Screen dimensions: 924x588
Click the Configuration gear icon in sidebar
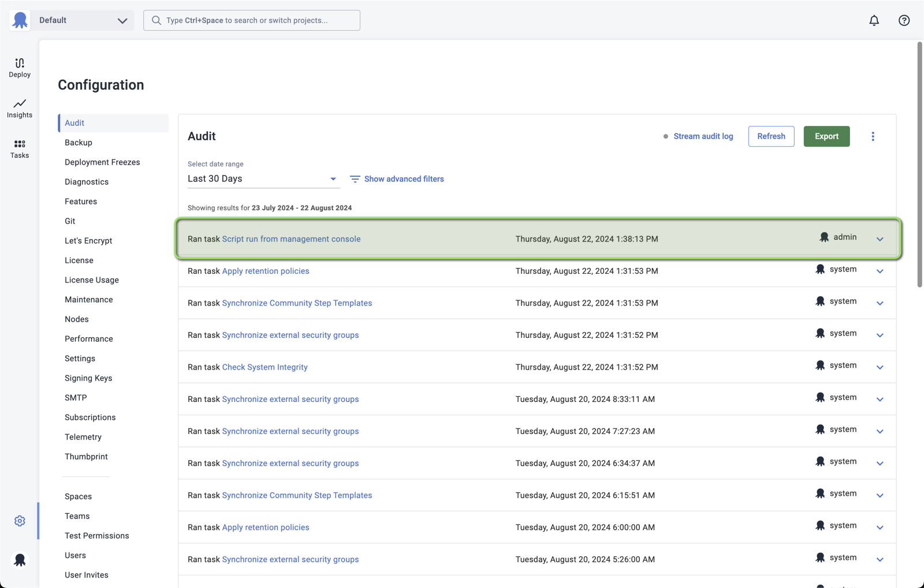click(x=20, y=521)
